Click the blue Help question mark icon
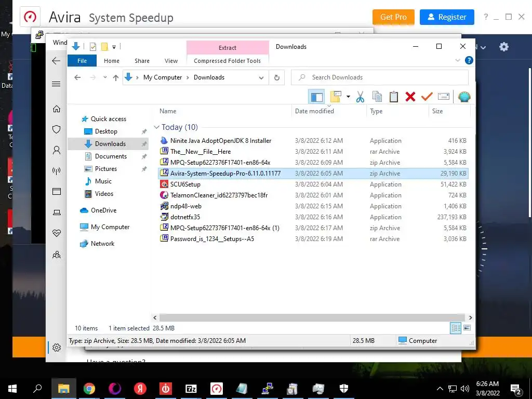 (469, 60)
